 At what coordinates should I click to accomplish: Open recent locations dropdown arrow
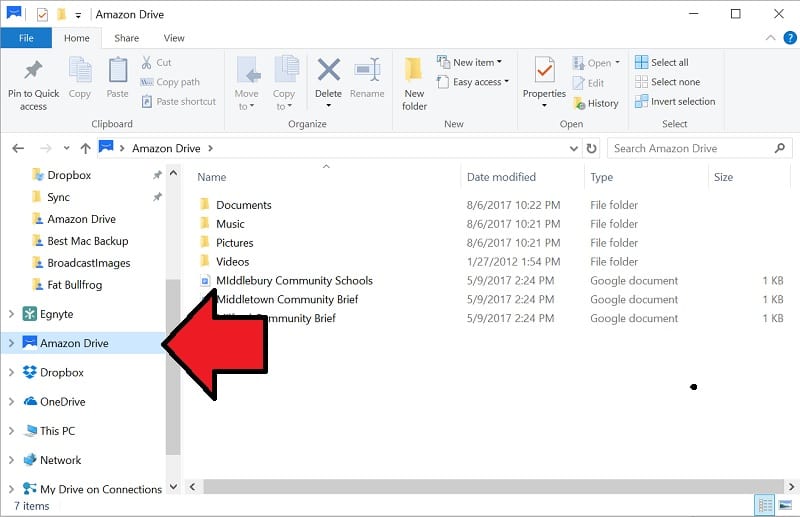click(x=66, y=148)
